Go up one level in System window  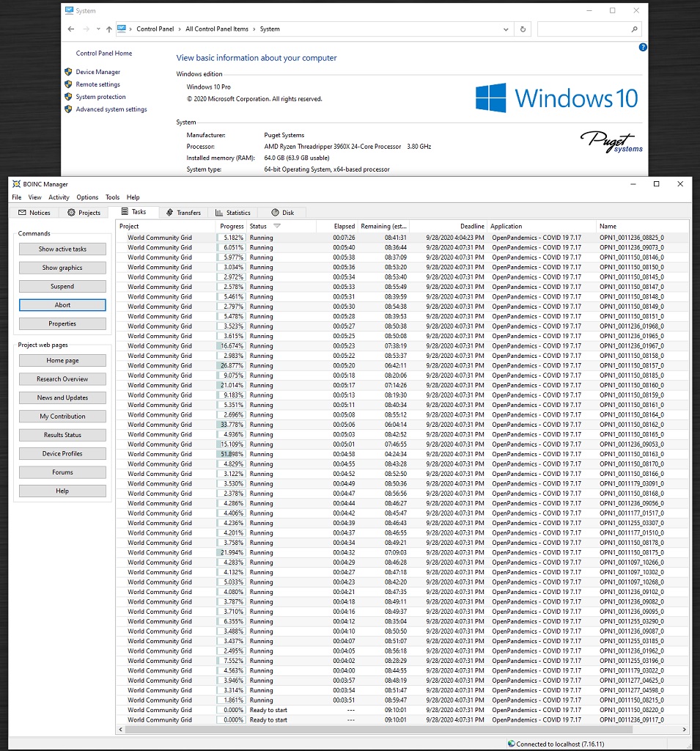click(x=109, y=29)
